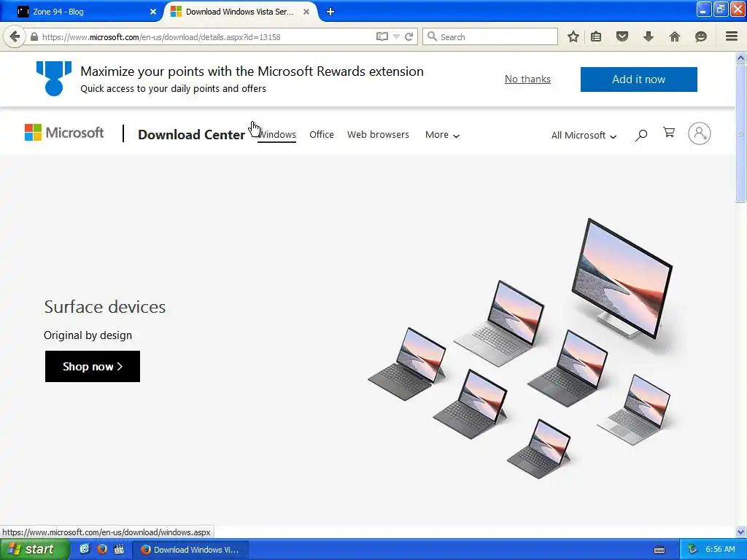This screenshot has height=560, width=747.
Task: Click the third quick launch icon
Action: [119, 549]
